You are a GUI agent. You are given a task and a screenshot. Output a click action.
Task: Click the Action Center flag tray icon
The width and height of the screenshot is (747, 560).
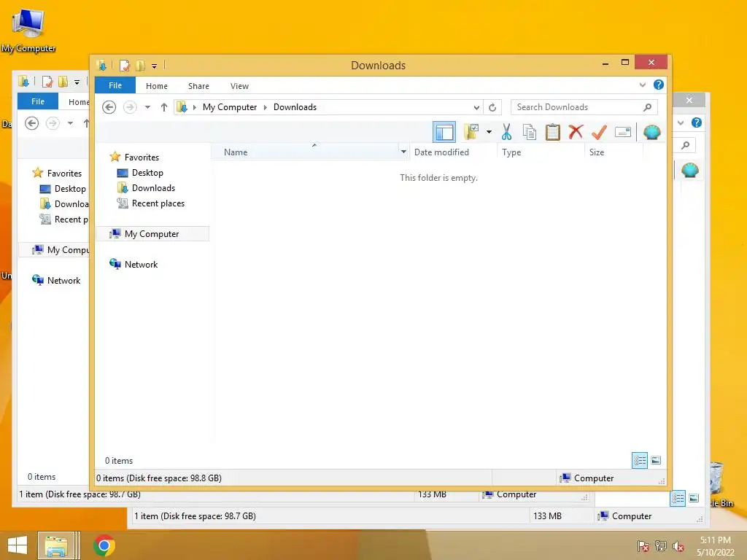(x=643, y=546)
